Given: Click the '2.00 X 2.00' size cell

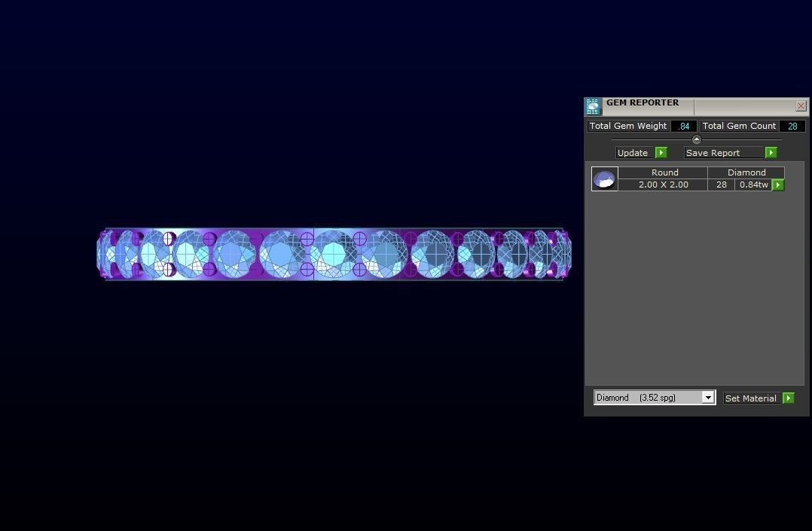Looking at the screenshot, I should 664,185.
